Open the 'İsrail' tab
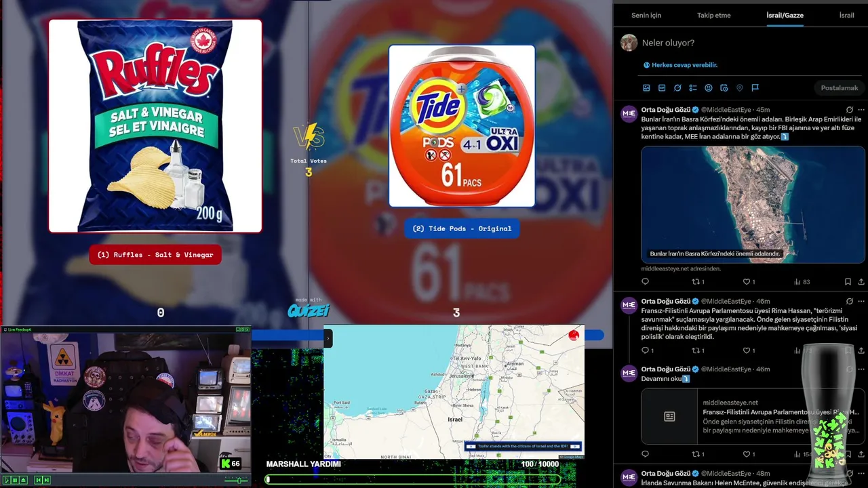The height and width of the screenshot is (488, 868). [x=847, y=15]
